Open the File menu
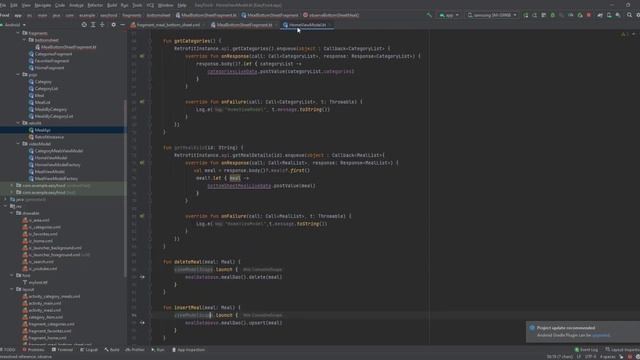The image size is (640, 360). pos(3,5)
